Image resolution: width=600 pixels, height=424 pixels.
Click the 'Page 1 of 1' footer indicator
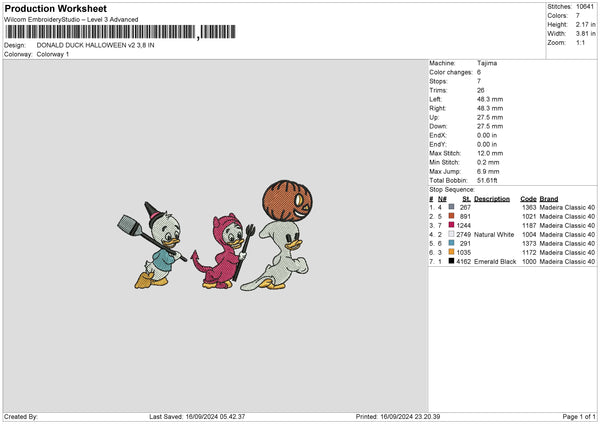point(579,417)
